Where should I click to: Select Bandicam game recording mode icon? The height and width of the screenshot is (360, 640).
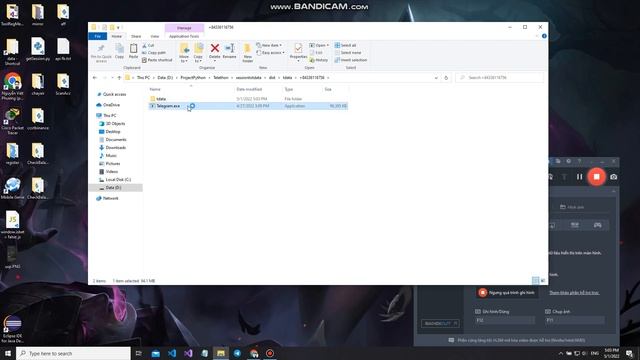(598, 225)
